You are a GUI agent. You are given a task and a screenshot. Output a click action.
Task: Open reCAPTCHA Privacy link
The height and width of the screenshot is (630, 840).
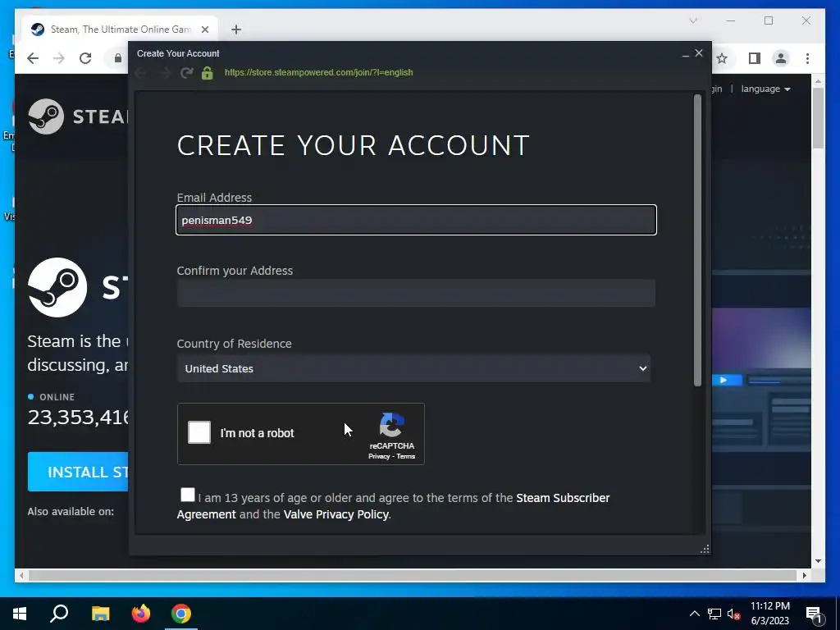pos(379,456)
